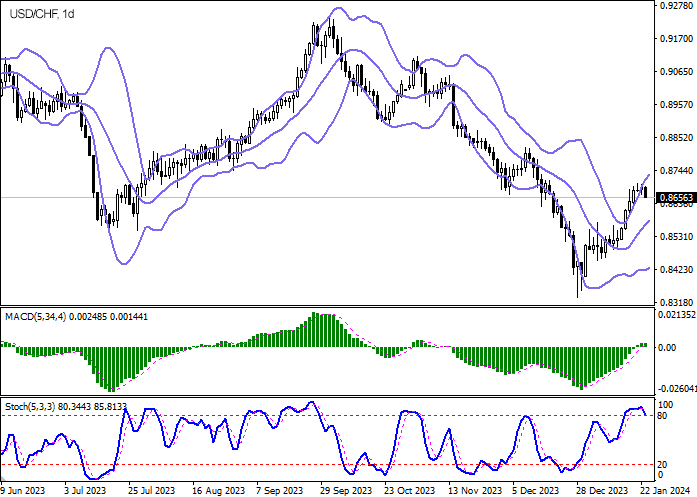Click the Stochastic 80 level label
697x497 pixels.
663,415
